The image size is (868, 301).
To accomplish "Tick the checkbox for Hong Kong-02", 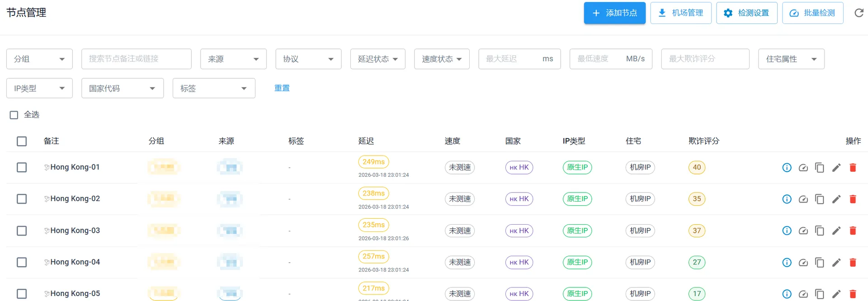I will click(x=22, y=199).
